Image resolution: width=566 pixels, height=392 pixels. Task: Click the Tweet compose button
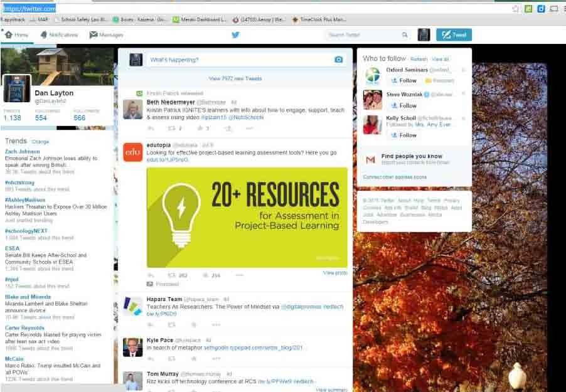454,35
